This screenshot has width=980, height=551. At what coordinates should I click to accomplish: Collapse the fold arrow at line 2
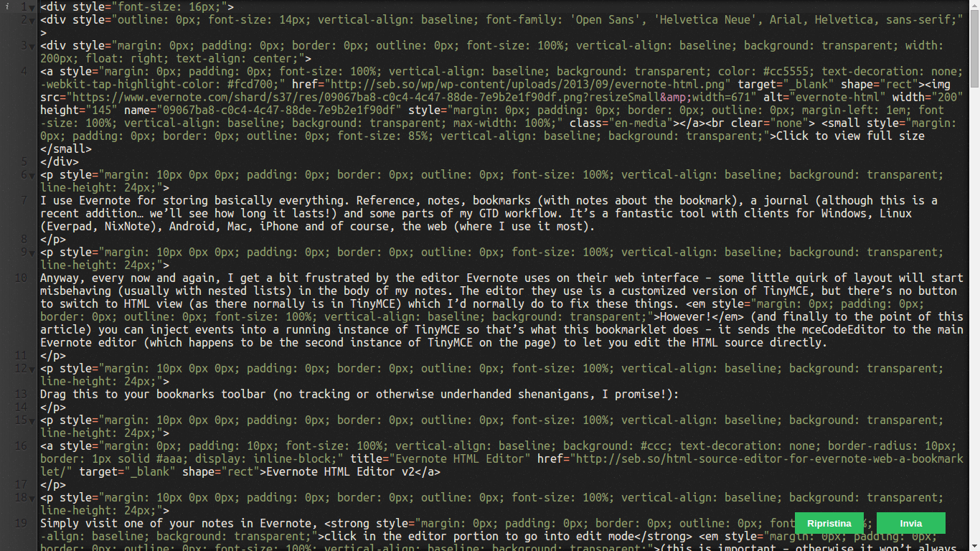point(32,20)
